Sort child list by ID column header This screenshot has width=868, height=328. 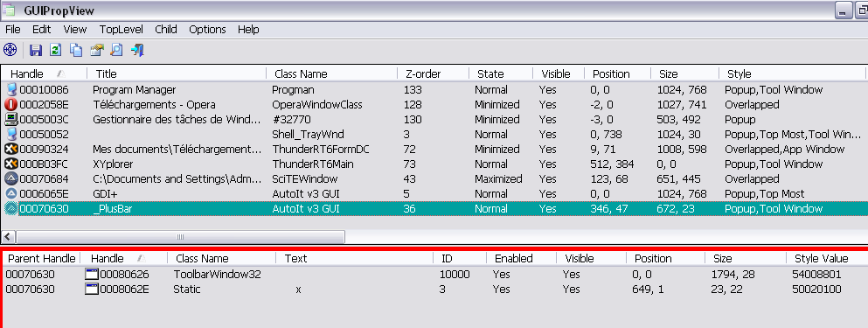(460, 258)
